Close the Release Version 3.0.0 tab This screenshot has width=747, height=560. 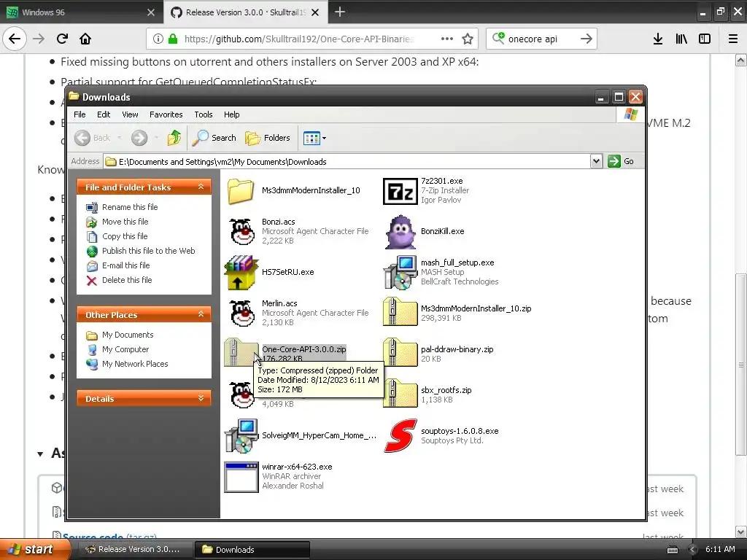(315, 12)
